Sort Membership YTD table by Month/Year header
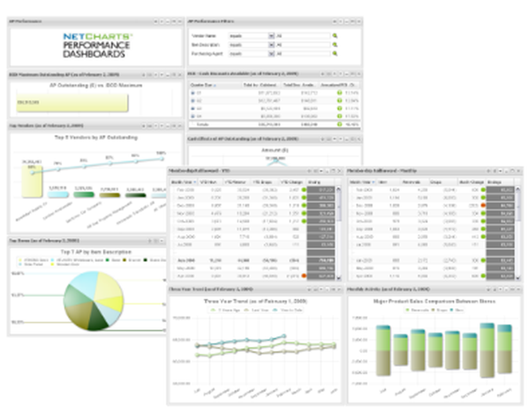Viewport: 532px width, 417px height. click(184, 182)
